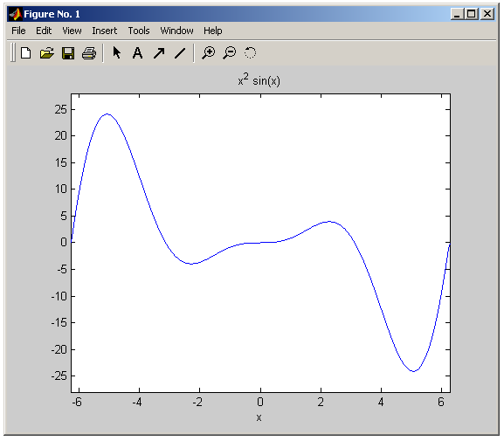The image size is (504, 441).
Task: Click the New Figure toolbar icon
Action: click(25, 52)
